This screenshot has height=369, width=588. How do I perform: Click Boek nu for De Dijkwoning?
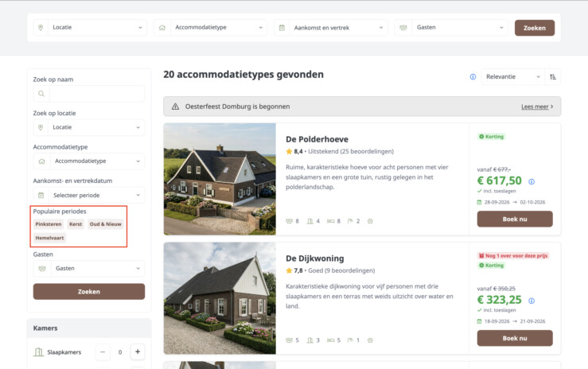pyautogui.click(x=515, y=338)
